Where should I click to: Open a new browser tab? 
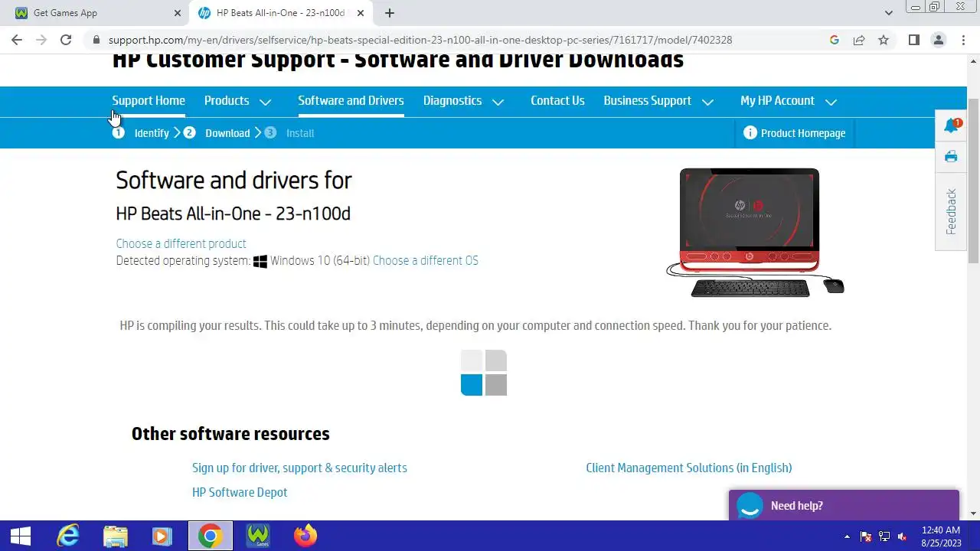(x=390, y=13)
